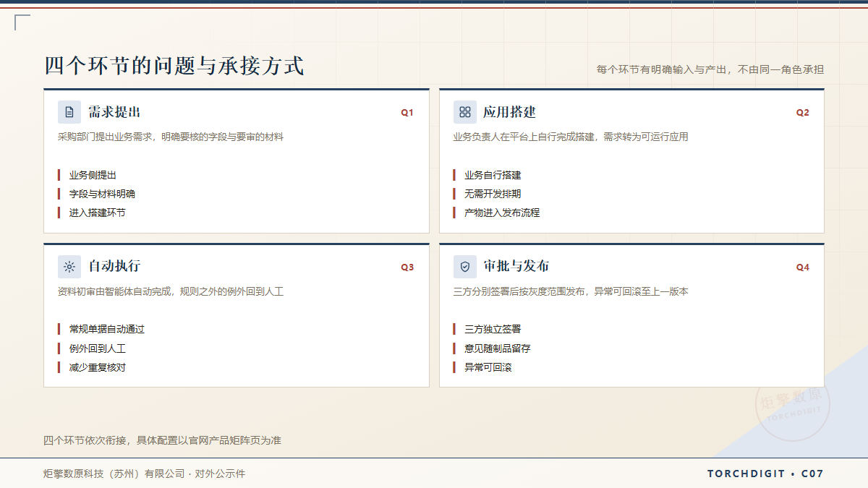This screenshot has width=868, height=488.
Task: Select the Q4 label
Action: [803, 267]
